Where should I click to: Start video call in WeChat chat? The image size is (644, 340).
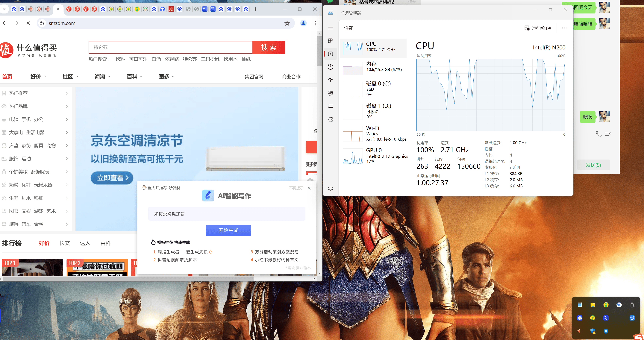pyautogui.click(x=608, y=134)
